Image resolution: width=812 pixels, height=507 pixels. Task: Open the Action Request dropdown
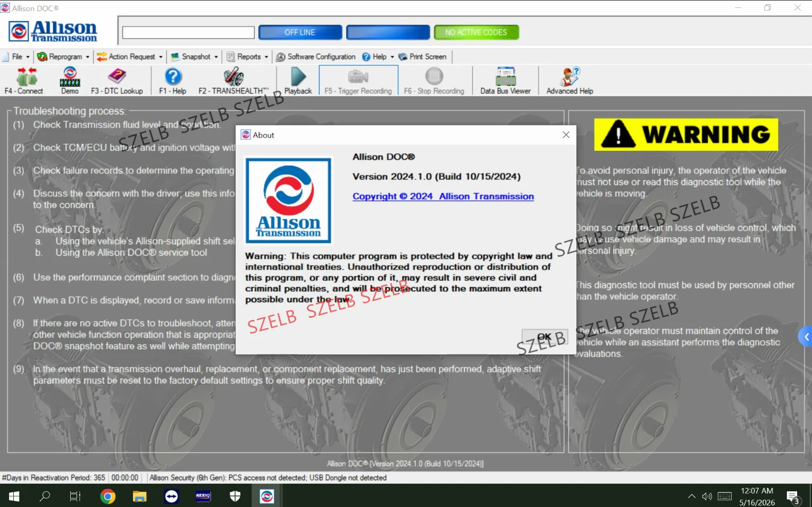tap(130, 57)
